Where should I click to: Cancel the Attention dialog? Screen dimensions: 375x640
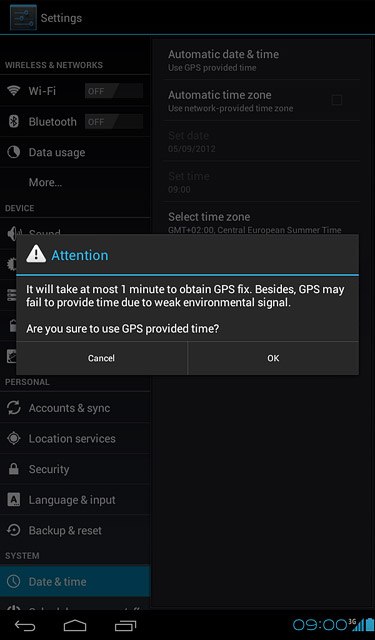pos(102,358)
